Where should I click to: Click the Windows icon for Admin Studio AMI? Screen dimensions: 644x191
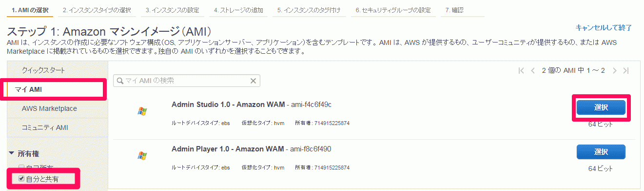pyautogui.click(x=142, y=111)
